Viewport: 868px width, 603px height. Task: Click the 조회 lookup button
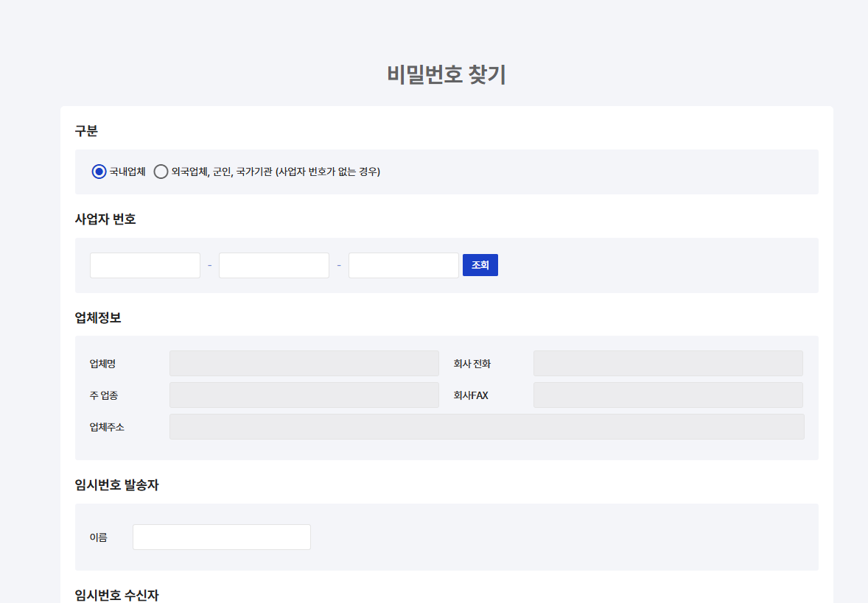click(x=480, y=264)
